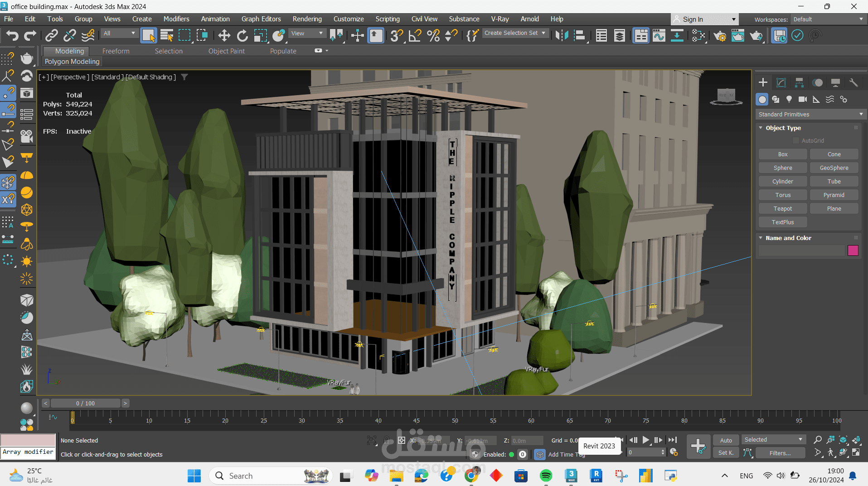Viewport: 868px width, 486px height.
Task: Toggle Auto key mode
Action: (726, 440)
